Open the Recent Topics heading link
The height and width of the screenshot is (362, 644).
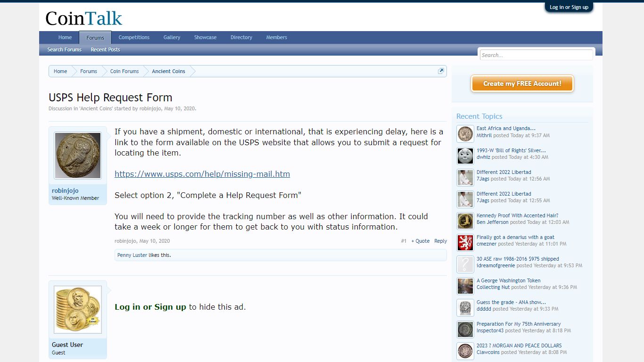point(479,116)
